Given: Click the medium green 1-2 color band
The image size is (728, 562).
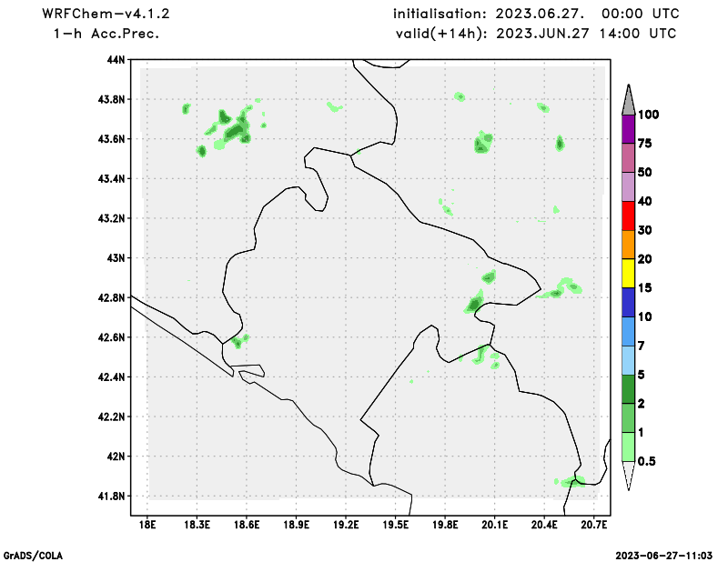Looking at the screenshot, I should [x=628, y=418].
